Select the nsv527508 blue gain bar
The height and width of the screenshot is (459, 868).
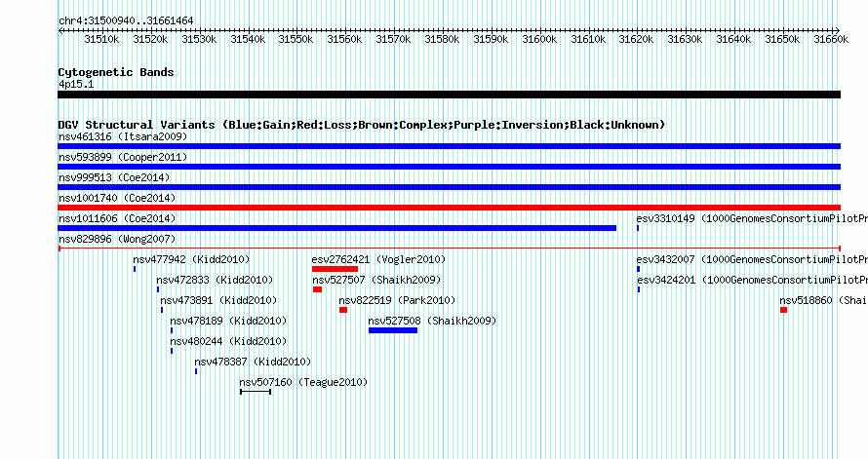(393, 330)
